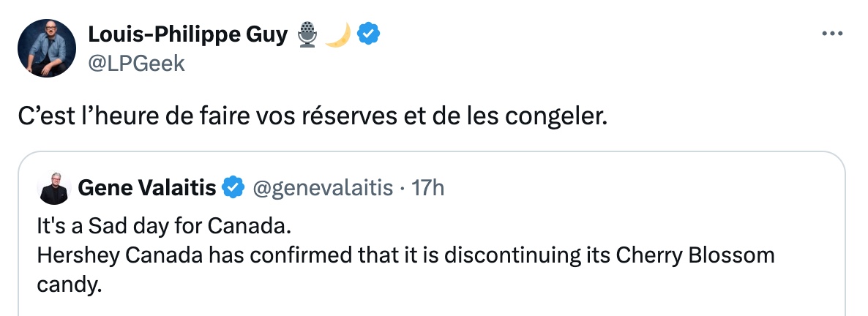
Task: Click the crescent moon emoji
Action: click(337, 35)
